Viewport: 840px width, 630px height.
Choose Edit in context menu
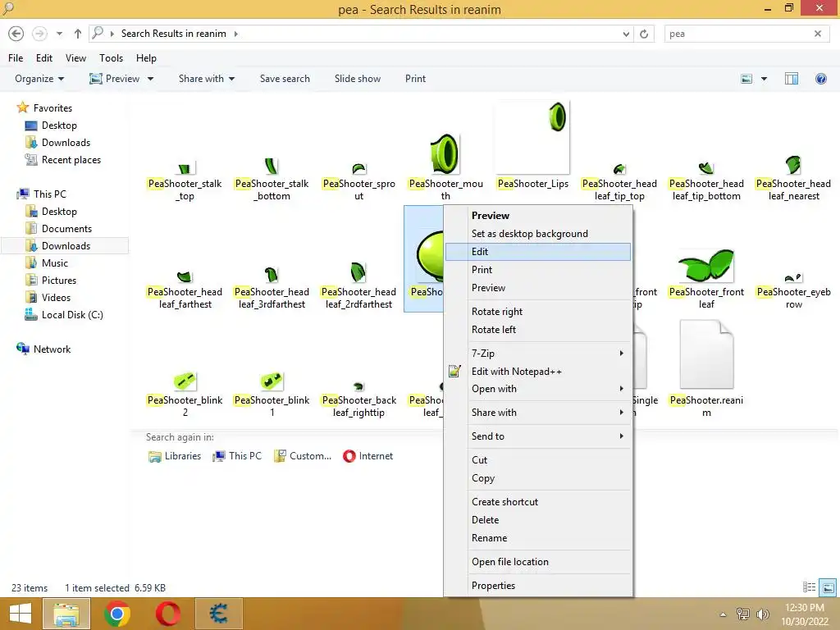click(x=538, y=252)
